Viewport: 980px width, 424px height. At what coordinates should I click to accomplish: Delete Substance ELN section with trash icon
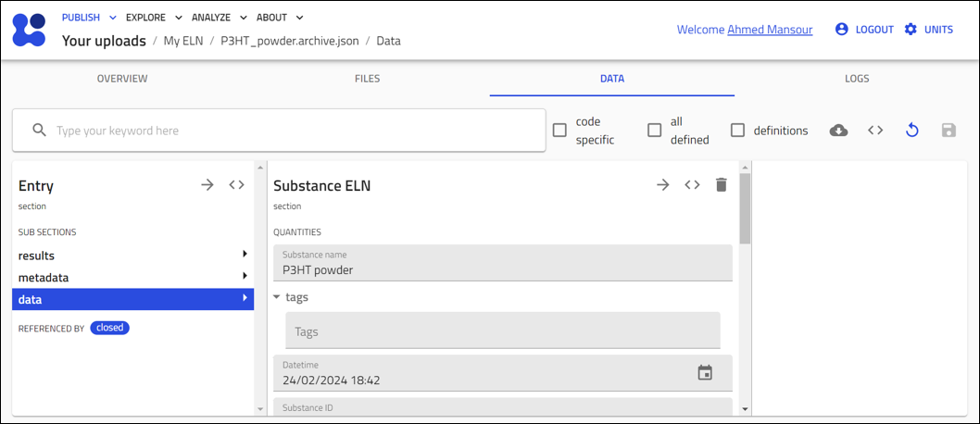(x=722, y=185)
